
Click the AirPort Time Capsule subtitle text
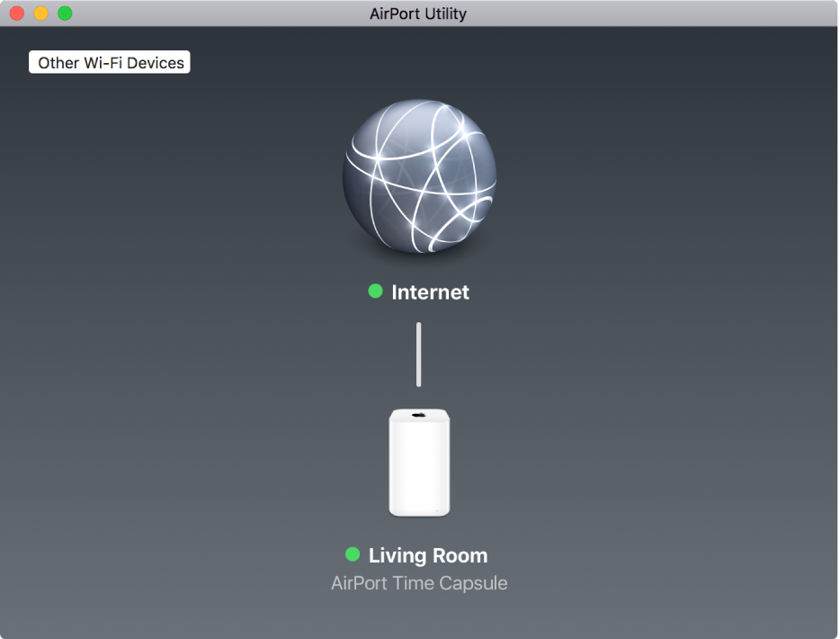(419, 583)
